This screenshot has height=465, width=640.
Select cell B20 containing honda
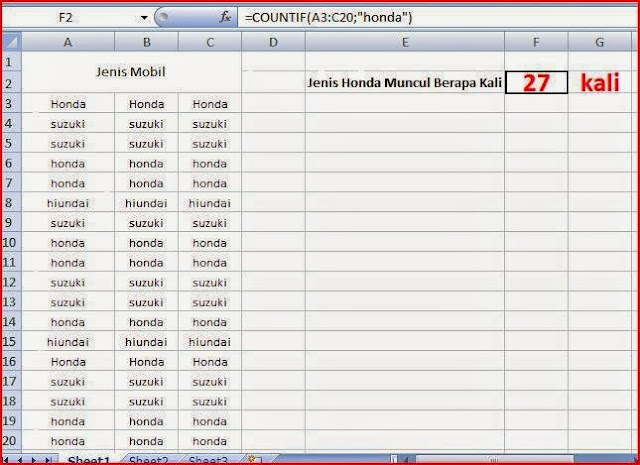[x=147, y=441]
